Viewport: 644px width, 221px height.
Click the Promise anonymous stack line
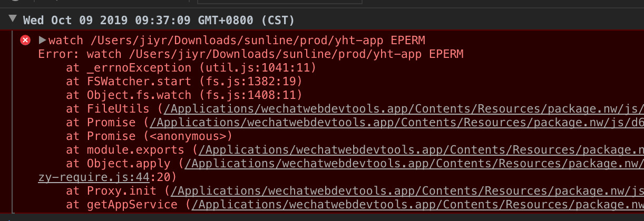[x=149, y=136]
